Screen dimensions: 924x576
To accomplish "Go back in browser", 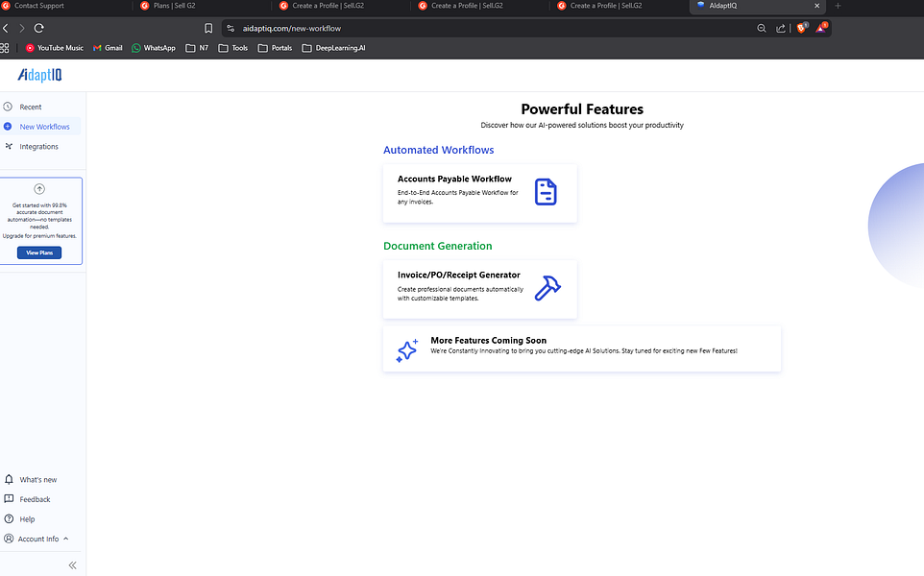I will 6,28.
